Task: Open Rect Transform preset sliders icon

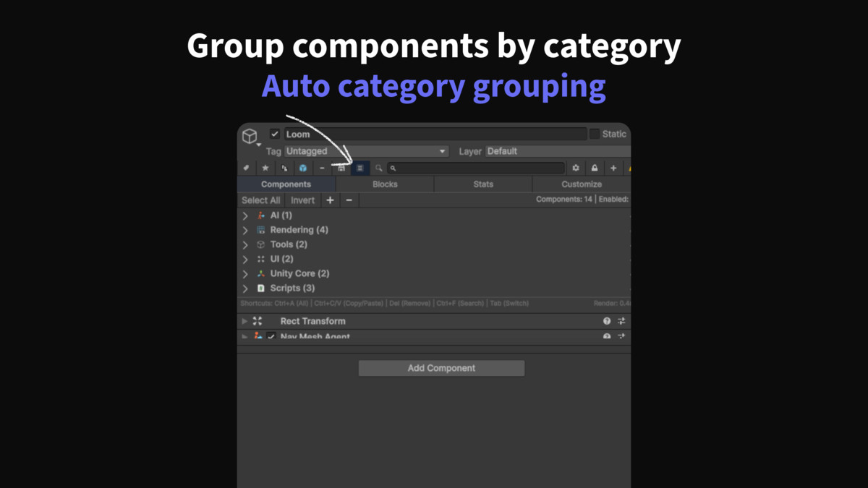Action: click(x=621, y=321)
